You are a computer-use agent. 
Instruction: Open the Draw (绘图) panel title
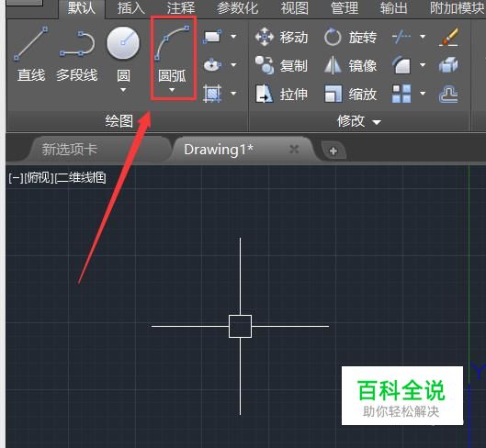pyautogui.click(x=119, y=121)
